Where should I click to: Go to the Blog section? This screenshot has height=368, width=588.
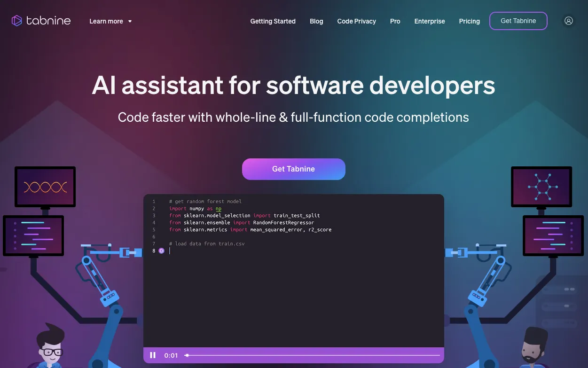[316, 21]
